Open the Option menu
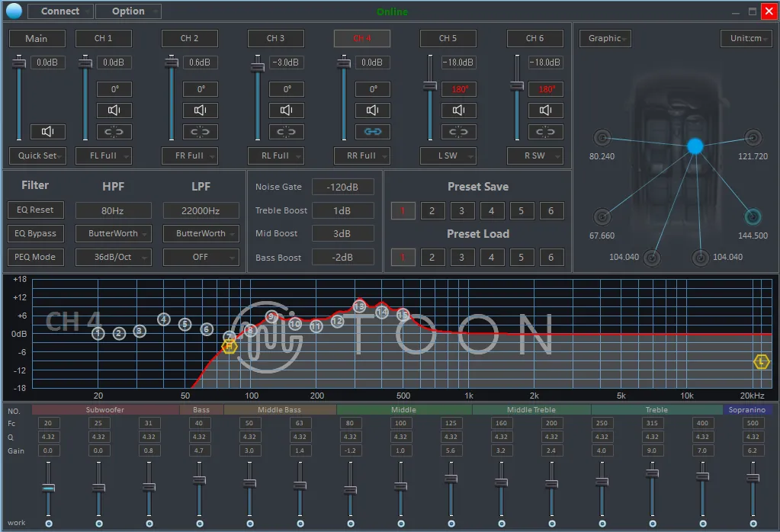 (128, 11)
